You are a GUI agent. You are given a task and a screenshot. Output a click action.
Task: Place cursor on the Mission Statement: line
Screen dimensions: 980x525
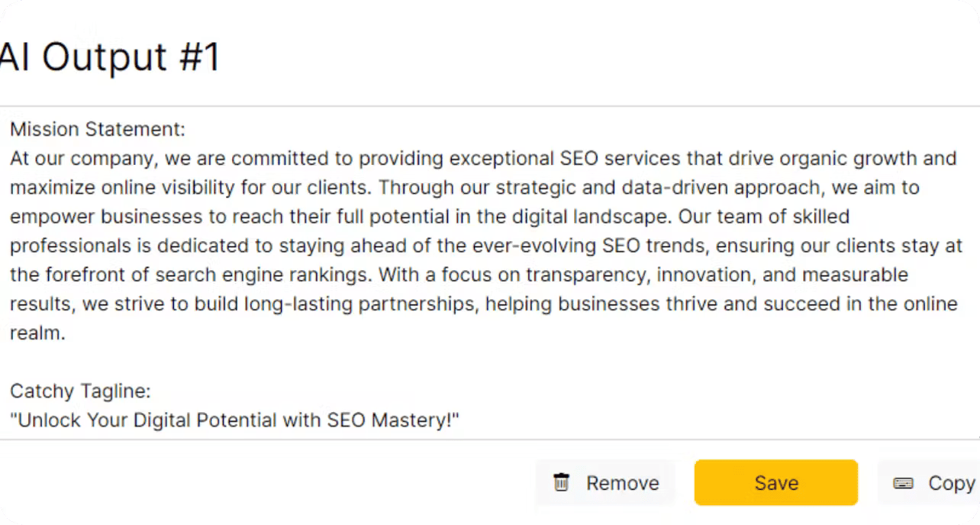point(98,129)
